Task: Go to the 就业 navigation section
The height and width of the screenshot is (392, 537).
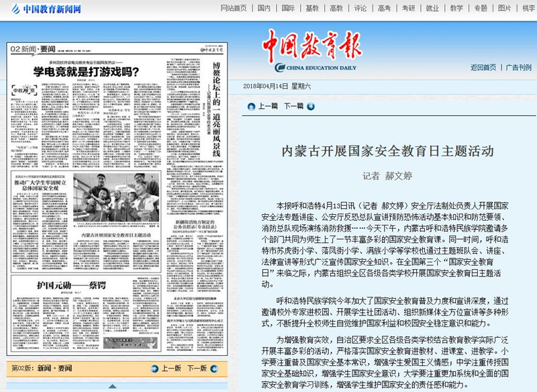Action: (432, 9)
